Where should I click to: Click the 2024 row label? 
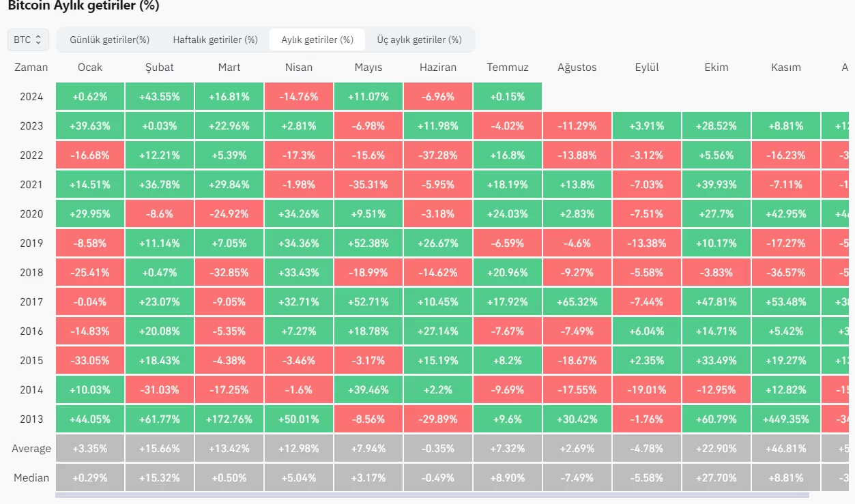click(x=31, y=96)
